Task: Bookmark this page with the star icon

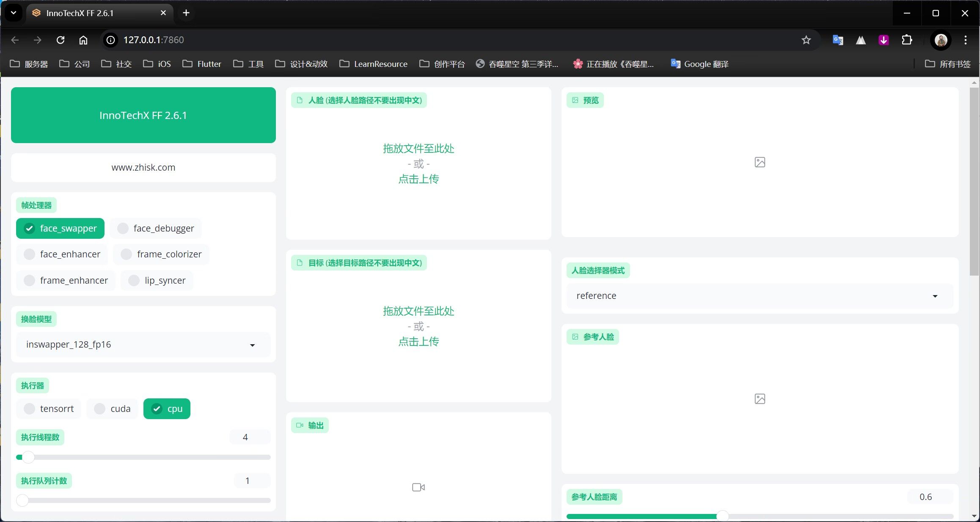Action: [x=806, y=40]
